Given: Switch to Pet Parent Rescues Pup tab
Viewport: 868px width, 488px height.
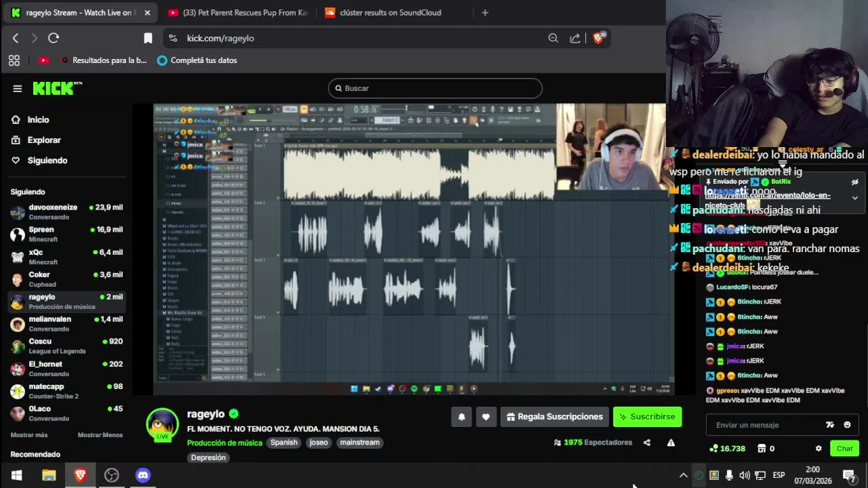Looking at the screenshot, I should (x=237, y=12).
